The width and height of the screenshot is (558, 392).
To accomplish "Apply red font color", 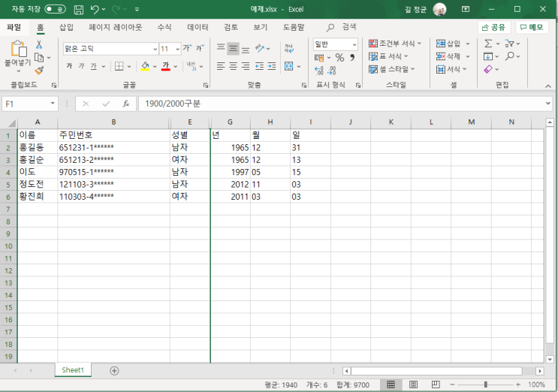I will [x=166, y=66].
